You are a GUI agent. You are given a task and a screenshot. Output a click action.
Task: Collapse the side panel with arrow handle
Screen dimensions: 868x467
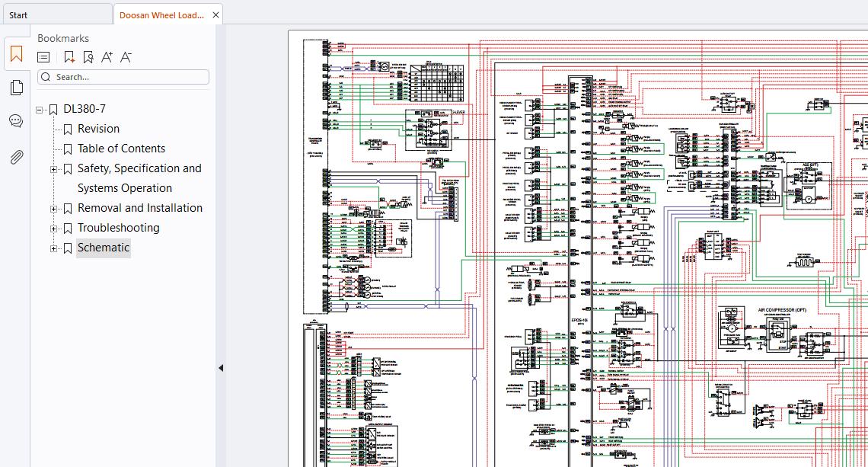[220, 368]
